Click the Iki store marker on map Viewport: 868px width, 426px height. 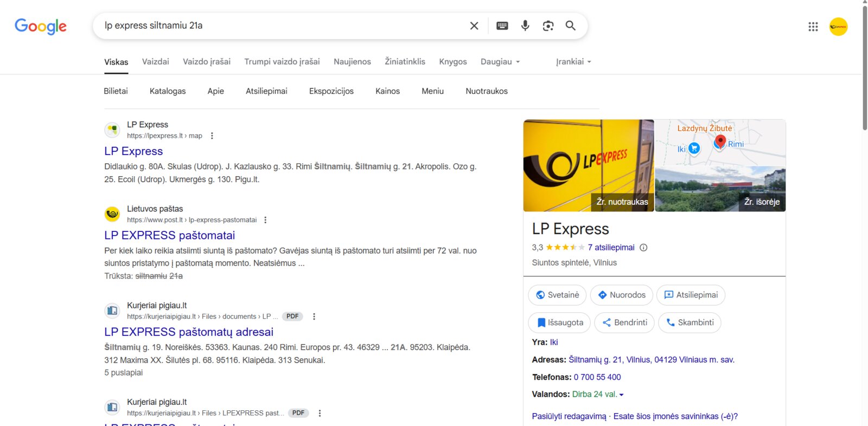coord(694,148)
